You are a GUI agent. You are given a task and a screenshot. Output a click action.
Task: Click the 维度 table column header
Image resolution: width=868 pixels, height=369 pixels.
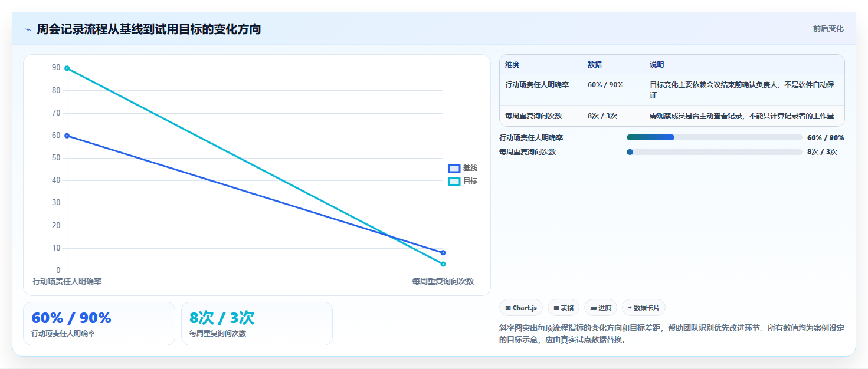click(512, 65)
